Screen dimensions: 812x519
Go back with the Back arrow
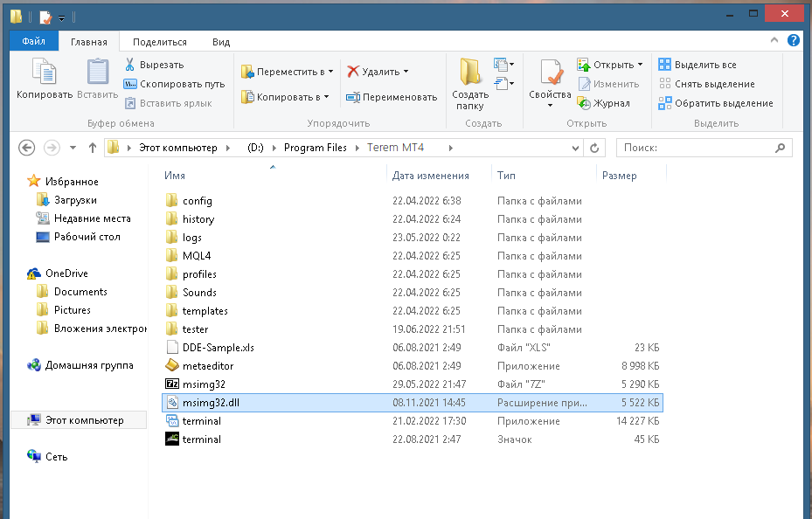pyautogui.click(x=26, y=148)
